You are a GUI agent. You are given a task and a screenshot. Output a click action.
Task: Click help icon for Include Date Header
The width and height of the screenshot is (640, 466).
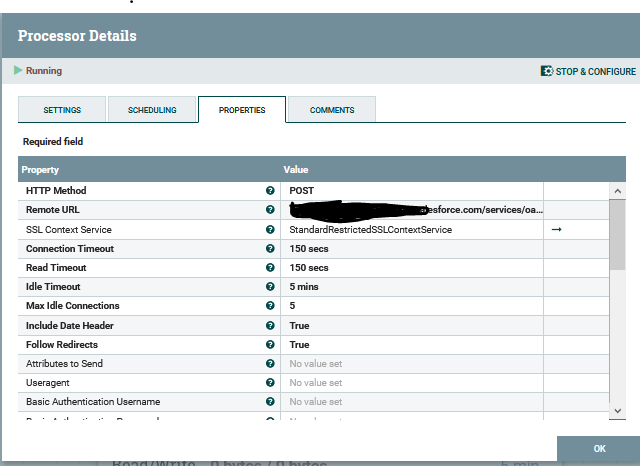pyautogui.click(x=270, y=325)
